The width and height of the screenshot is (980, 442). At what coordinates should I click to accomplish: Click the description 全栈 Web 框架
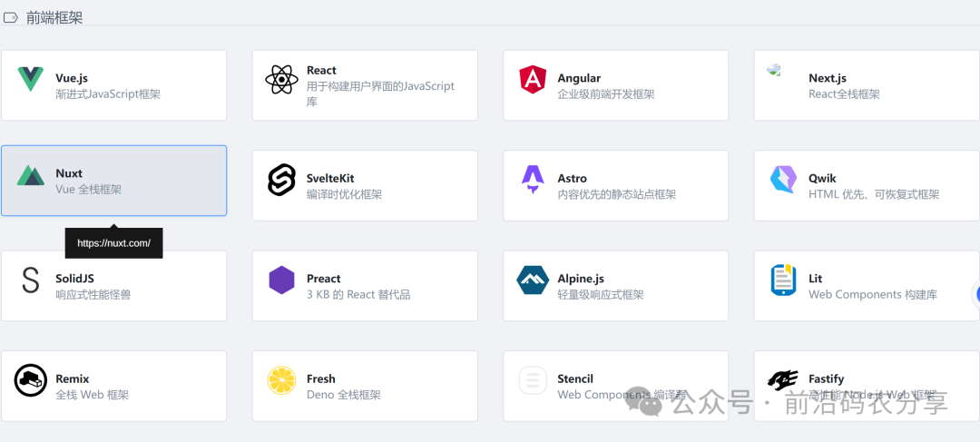[x=92, y=395]
